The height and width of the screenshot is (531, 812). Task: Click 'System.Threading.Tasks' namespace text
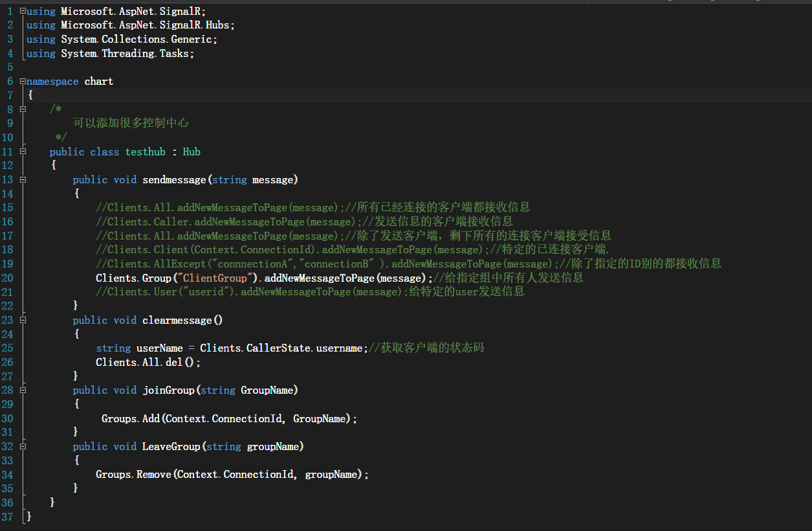(125, 54)
